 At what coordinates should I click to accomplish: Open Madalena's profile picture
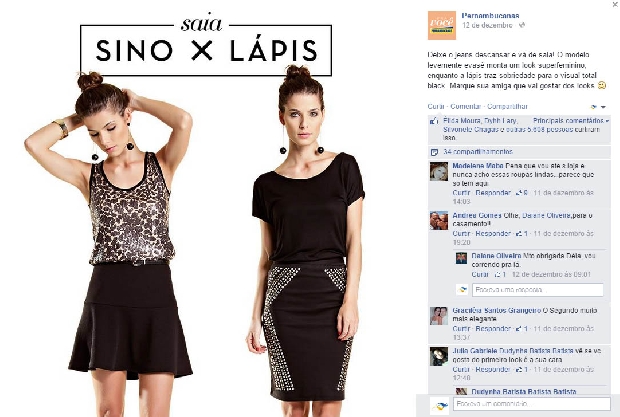click(439, 172)
